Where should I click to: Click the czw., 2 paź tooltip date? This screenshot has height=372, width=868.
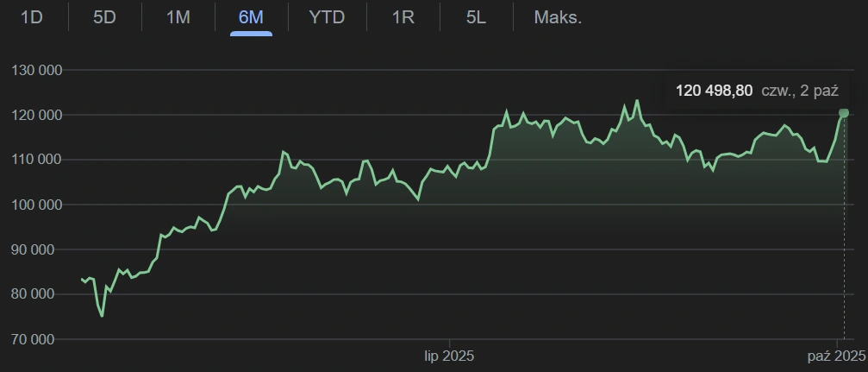[x=800, y=91]
